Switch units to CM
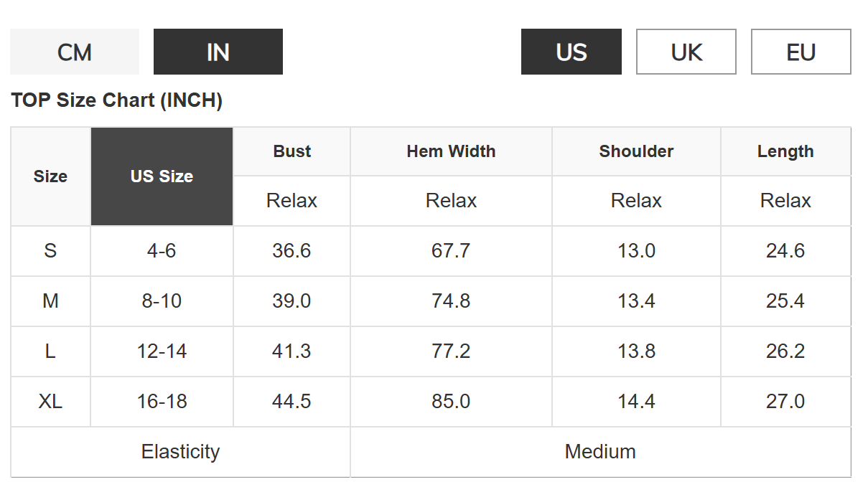The height and width of the screenshot is (482, 868). (x=75, y=52)
